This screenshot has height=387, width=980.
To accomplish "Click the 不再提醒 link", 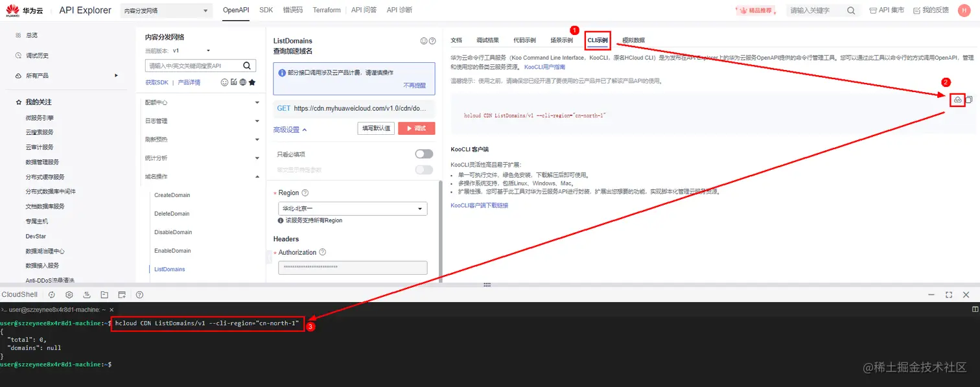I will point(415,85).
